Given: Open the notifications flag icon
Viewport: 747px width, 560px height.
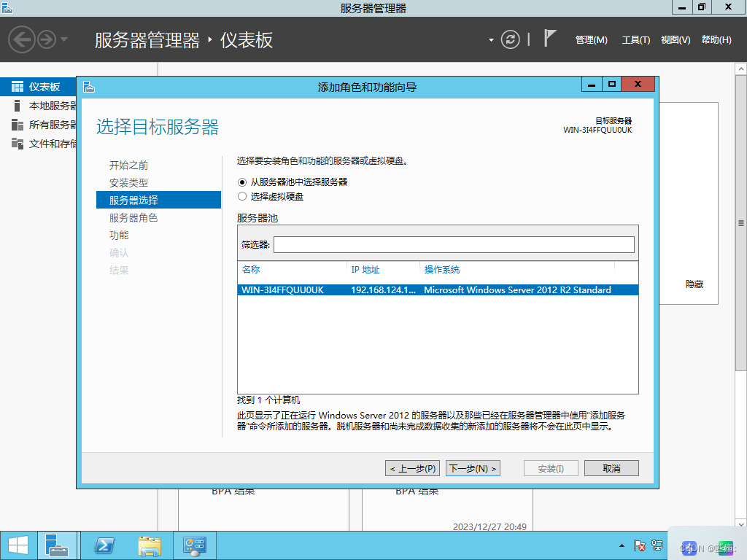Looking at the screenshot, I should (550, 39).
